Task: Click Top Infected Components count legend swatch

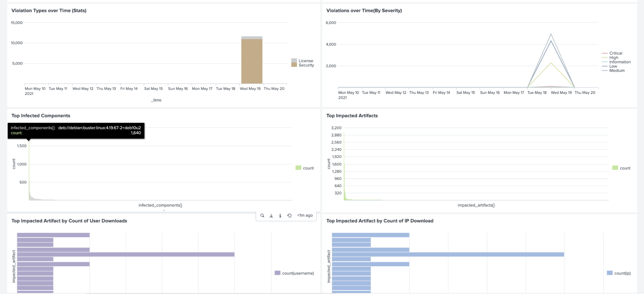Action: pyautogui.click(x=298, y=168)
